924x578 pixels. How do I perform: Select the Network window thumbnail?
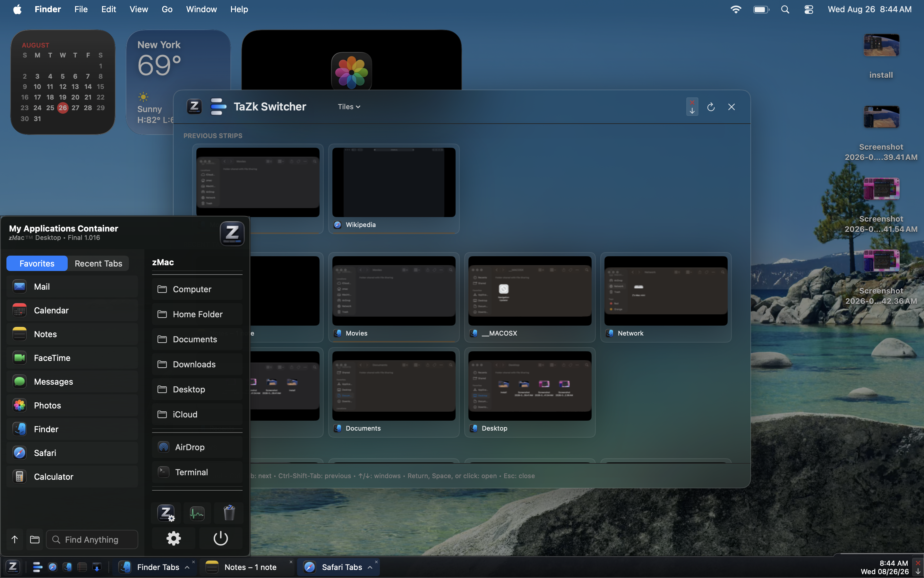[665, 297]
